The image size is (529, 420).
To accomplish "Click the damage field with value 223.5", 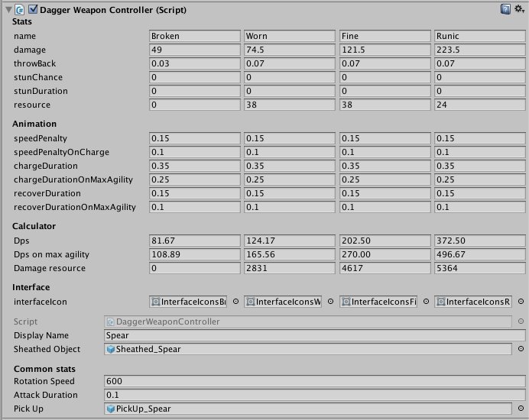I will tap(480, 50).
